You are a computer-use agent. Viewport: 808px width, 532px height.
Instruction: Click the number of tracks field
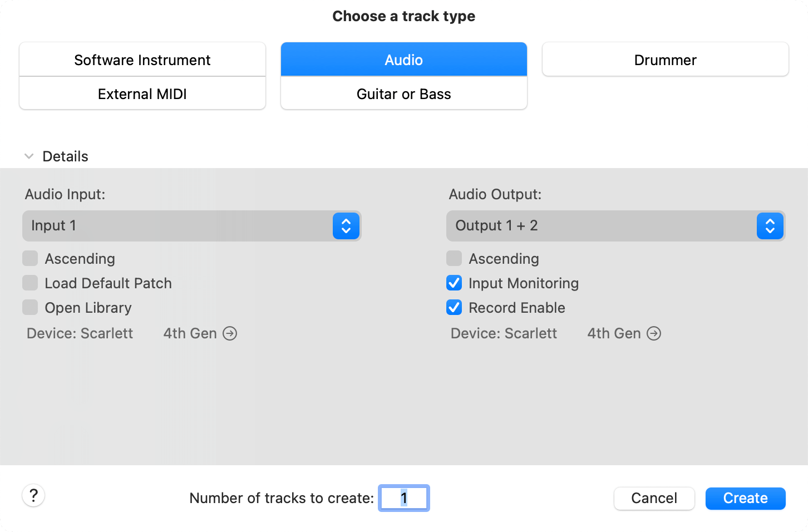click(404, 498)
